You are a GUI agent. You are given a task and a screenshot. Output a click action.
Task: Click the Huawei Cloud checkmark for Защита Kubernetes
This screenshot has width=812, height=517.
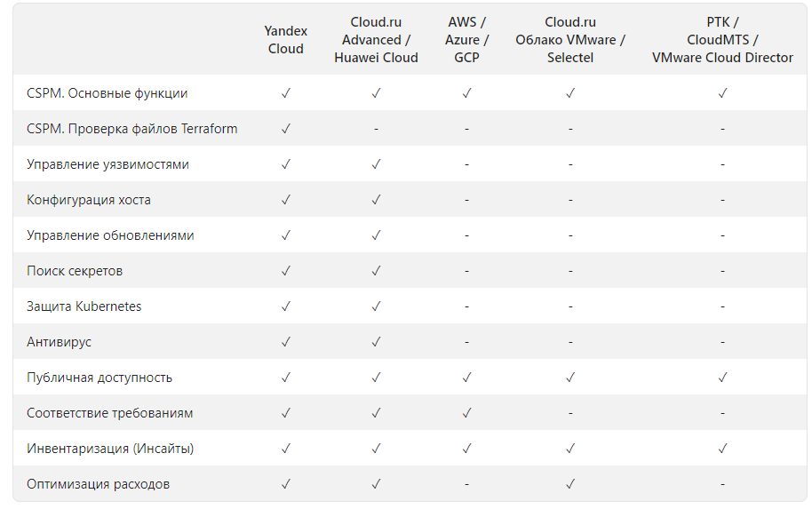(x=376, y=306)
